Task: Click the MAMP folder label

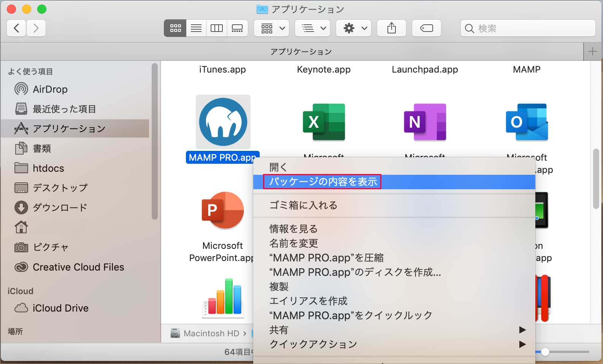Action: (527, 70)
